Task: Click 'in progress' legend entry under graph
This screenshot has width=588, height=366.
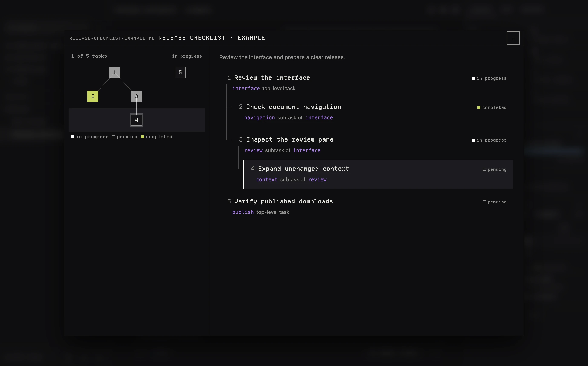Action: 90,137
